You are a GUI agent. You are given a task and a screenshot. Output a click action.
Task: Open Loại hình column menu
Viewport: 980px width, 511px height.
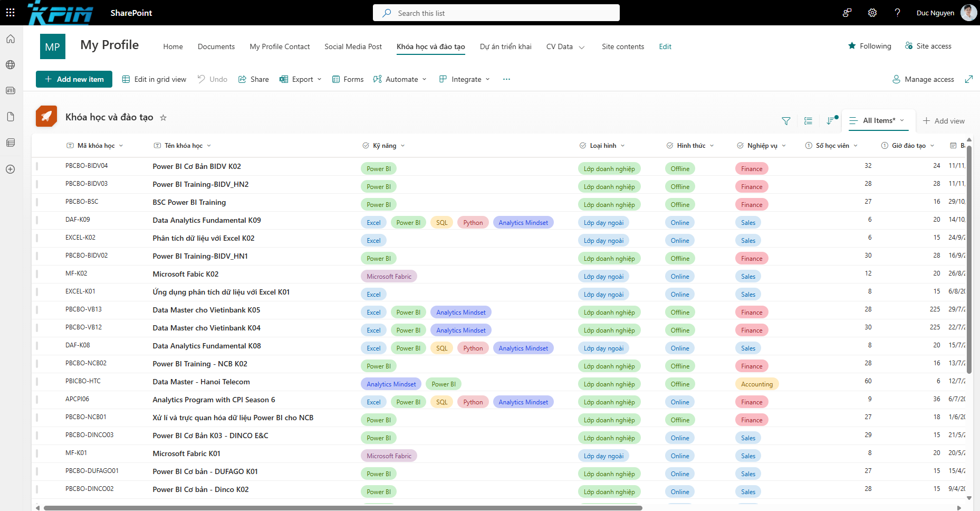click(622, 146)
